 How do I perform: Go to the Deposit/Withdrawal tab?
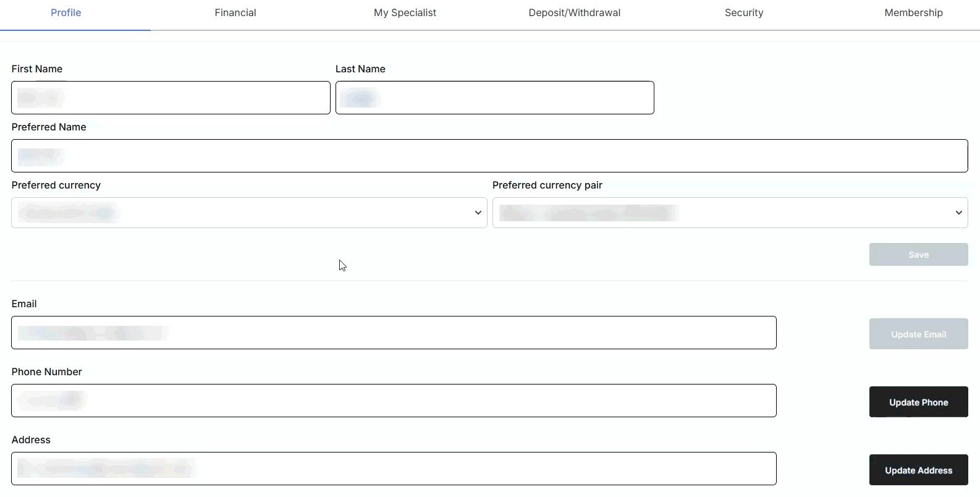coord(574,13)
